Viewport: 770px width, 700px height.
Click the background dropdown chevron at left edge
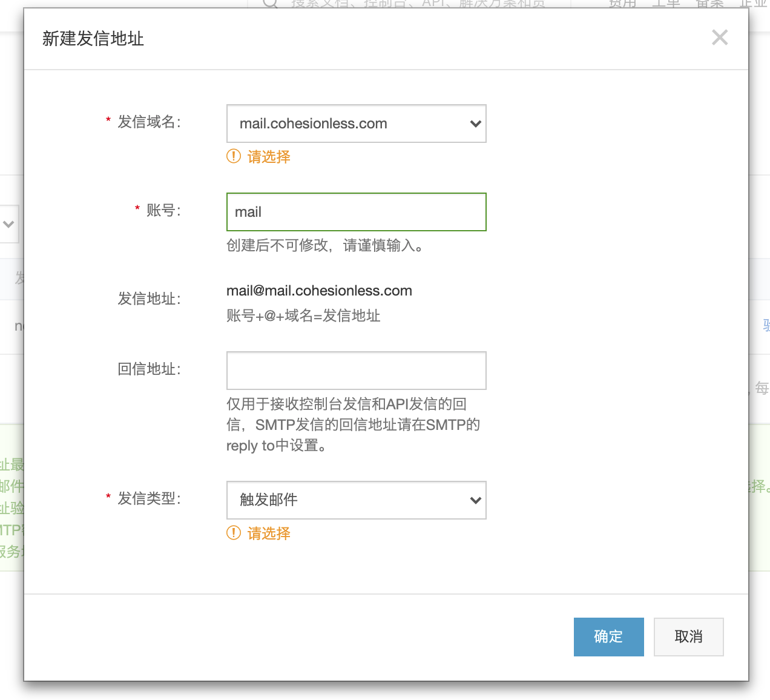[8, 224]
